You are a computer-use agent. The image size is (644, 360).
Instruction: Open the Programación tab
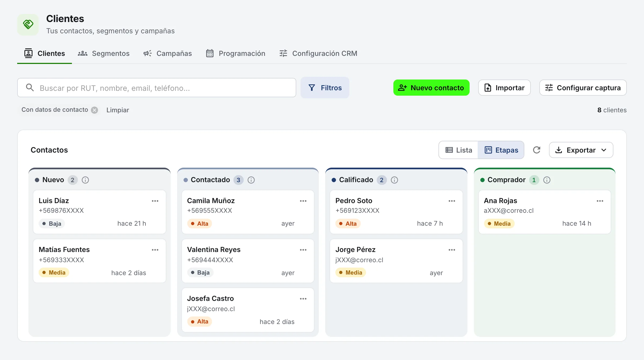[x=236, y=53]
